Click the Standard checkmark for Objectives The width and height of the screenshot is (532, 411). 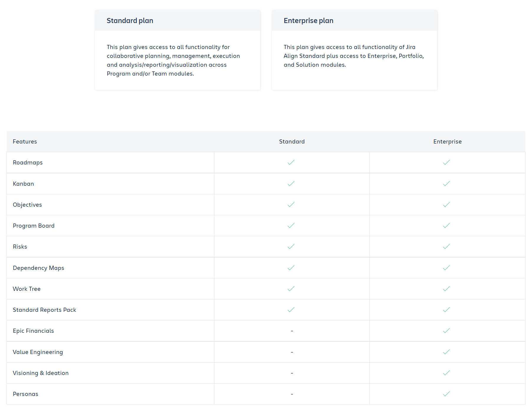click(291, 205)
